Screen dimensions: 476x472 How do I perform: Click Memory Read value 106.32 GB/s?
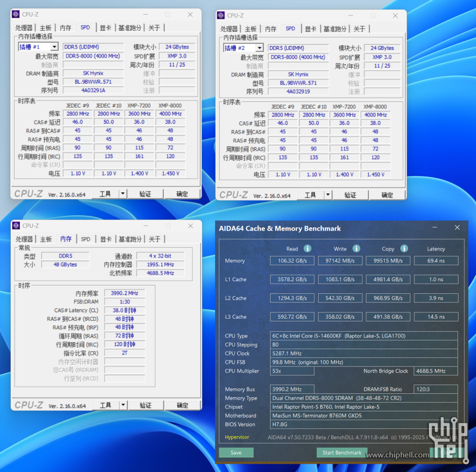coord(292,260)
